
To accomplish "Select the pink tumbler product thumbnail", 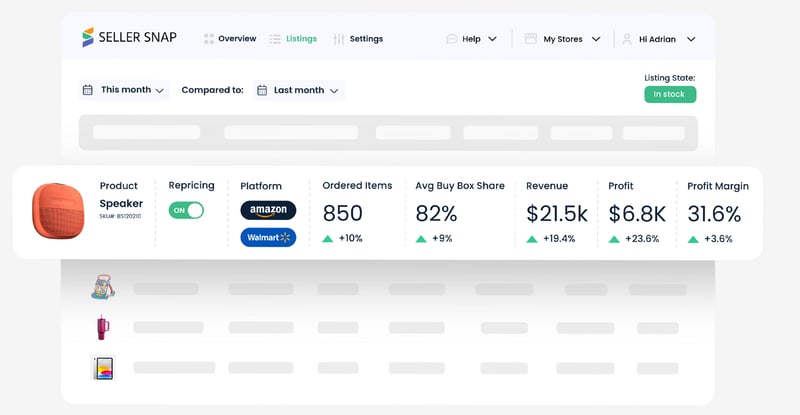I will [103, 327].
